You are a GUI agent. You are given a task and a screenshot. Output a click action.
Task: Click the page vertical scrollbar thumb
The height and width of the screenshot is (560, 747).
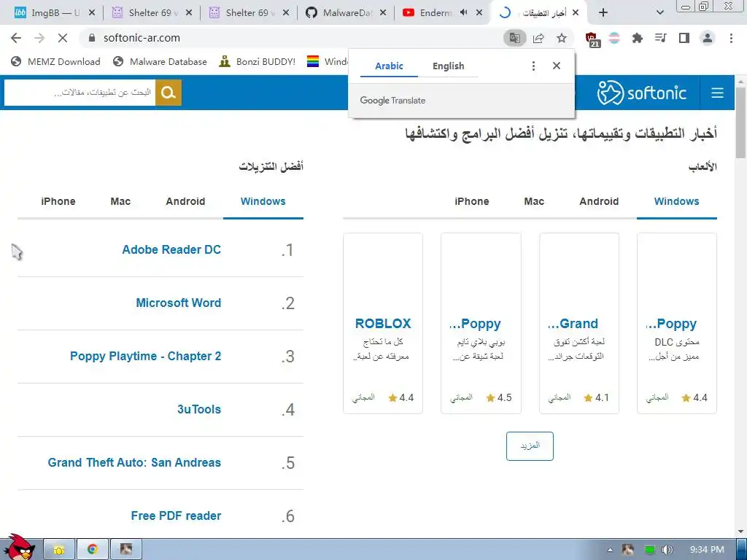pos(741,122)
